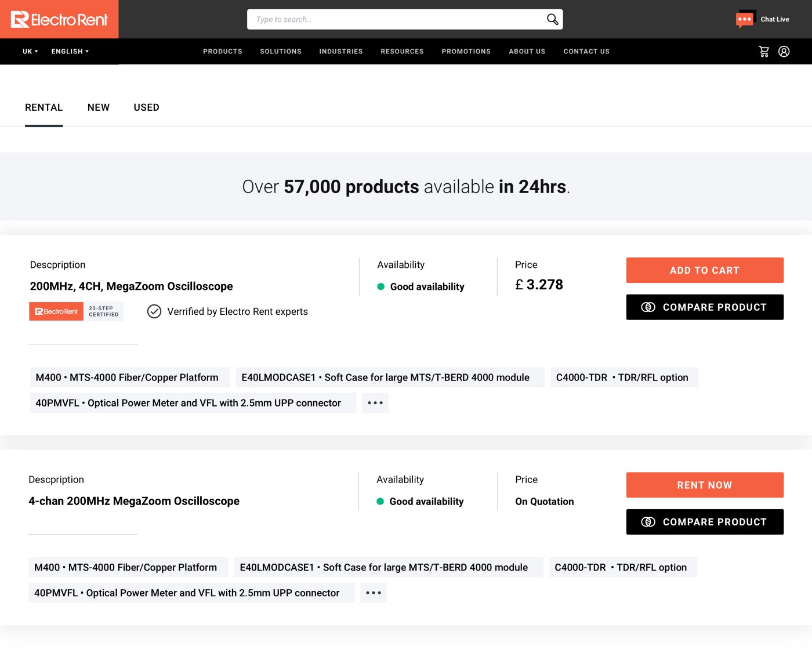This screenshot has width=812, height=650.
Task: Open the English language dropdown
Action: (70, 52)
